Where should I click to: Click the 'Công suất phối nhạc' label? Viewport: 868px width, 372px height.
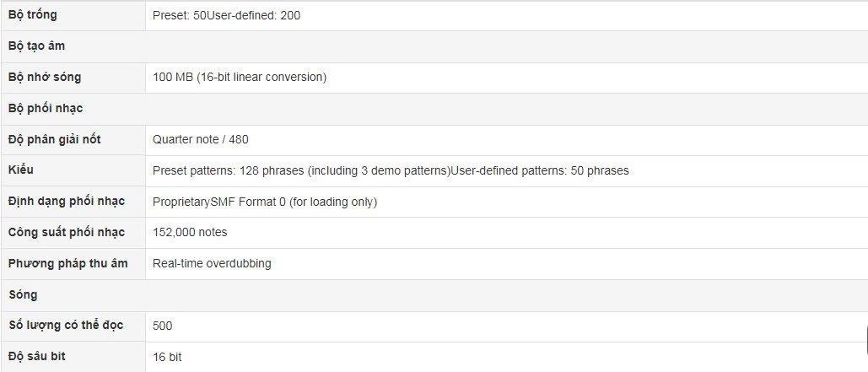tap(67, 233)
